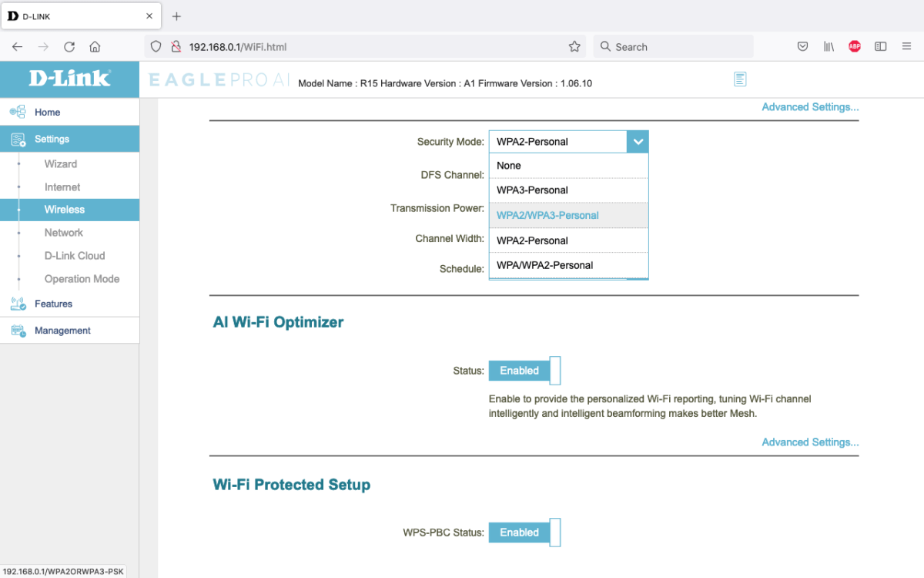Click the Security Mode label

pos(450,142)
